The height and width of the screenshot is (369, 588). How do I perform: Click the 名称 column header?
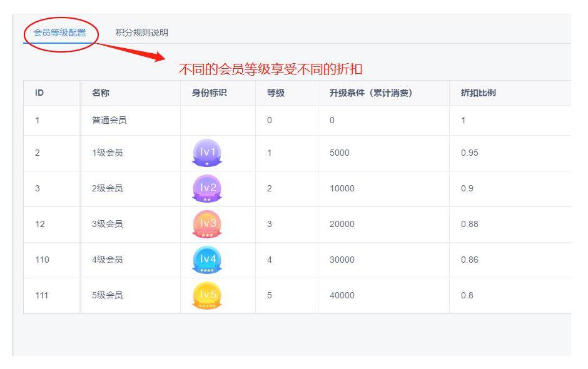(x=101, y=93)
